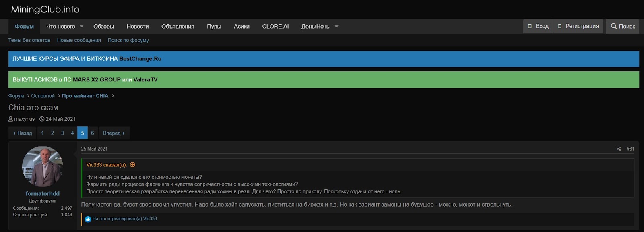Click the thumbs-up like reaction icon

(x=88, y=219)
